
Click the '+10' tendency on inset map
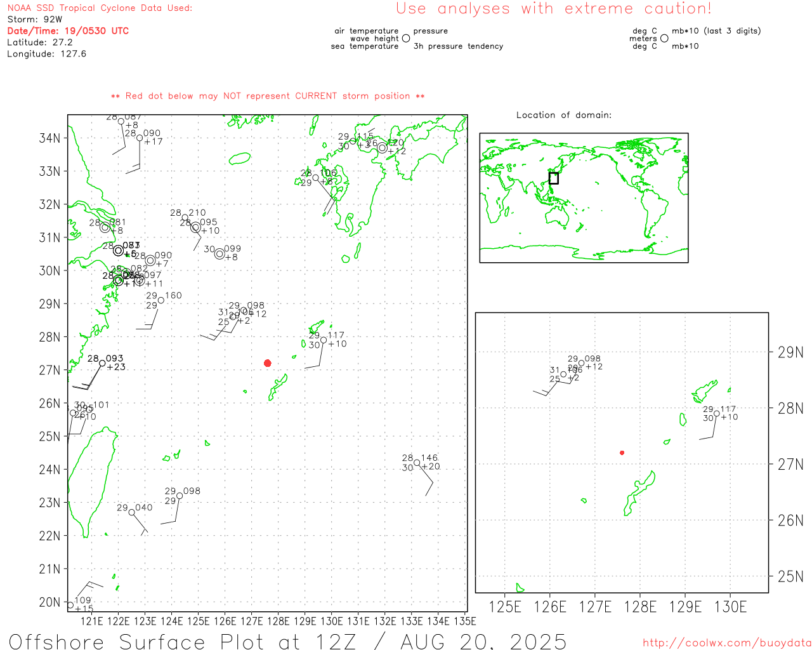click(x=730, y=417)
